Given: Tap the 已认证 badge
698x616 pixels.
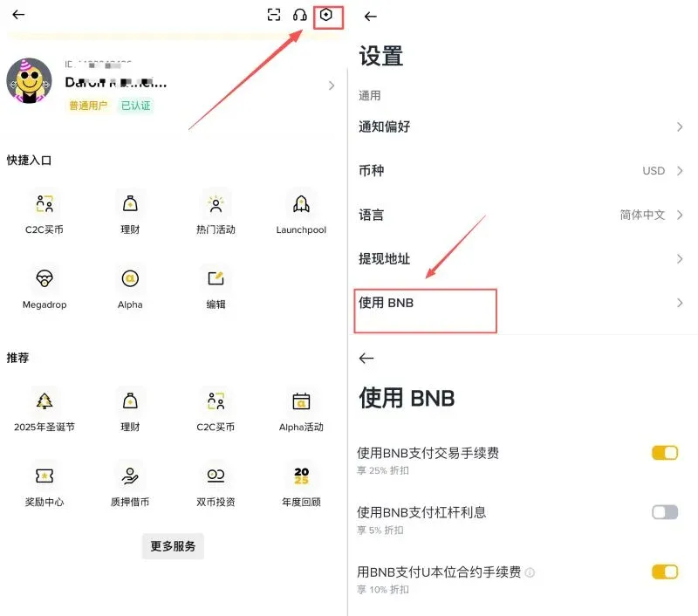Looking at the screenshot, I should (x=136, y=106).
